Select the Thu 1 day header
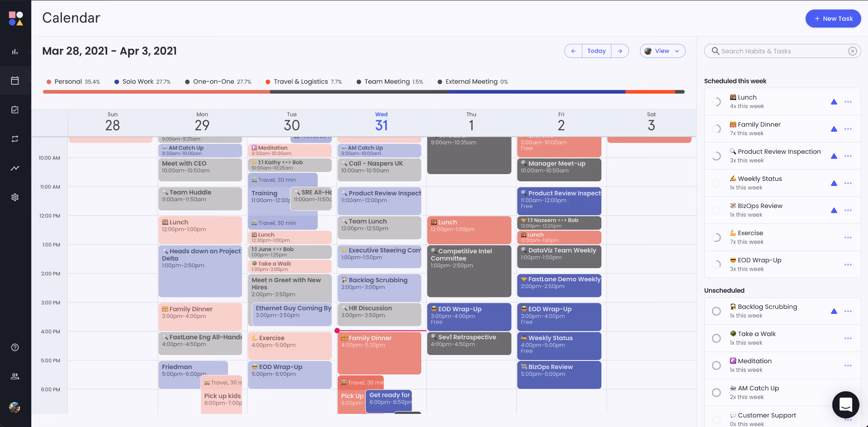This screenshot has height=427, width=868. coord(471,122)
